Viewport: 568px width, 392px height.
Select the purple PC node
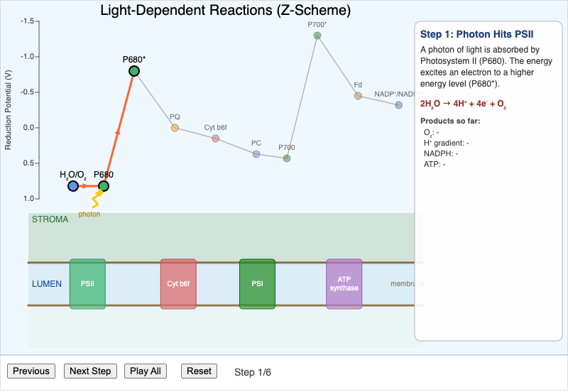pyautogui.click(x=256, y=154)
